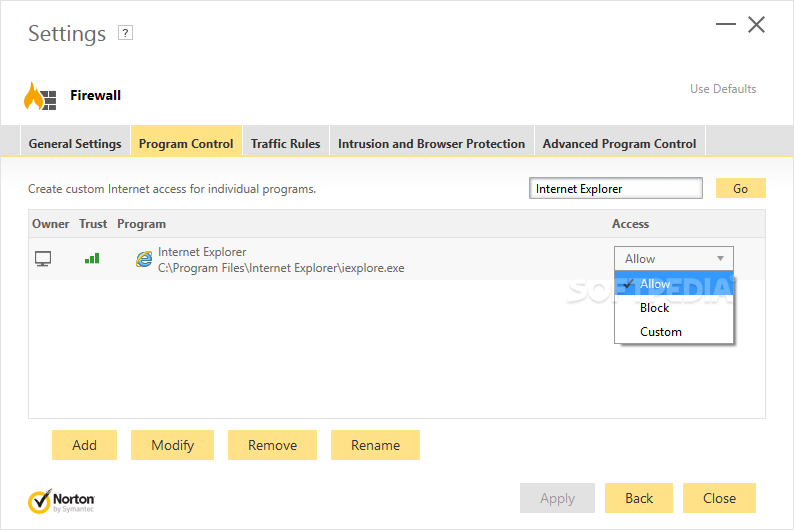Open the Settings help question mark icon

click(x=125, y=33)
